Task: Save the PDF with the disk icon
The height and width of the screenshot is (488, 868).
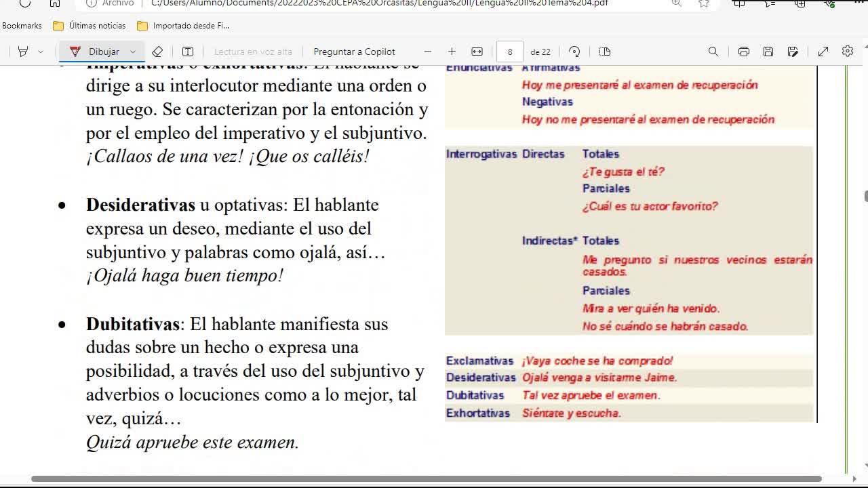Action: [x=768, y=52]
